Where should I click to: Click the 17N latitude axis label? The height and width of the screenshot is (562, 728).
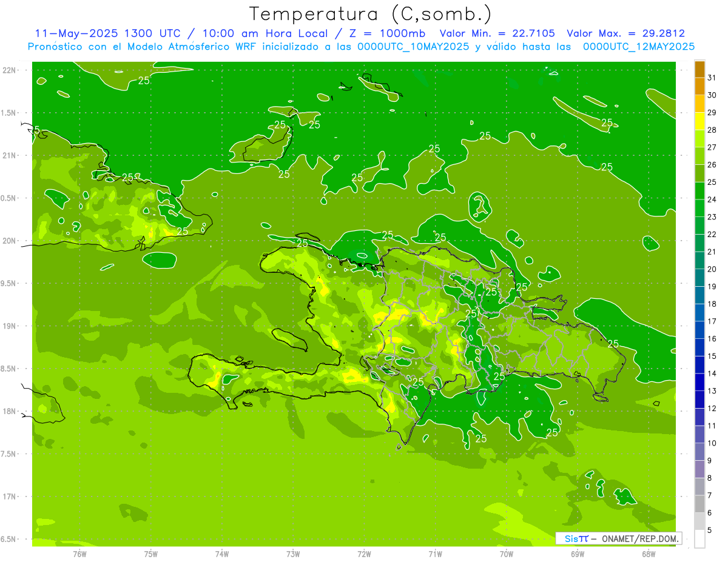pos(9,497)
